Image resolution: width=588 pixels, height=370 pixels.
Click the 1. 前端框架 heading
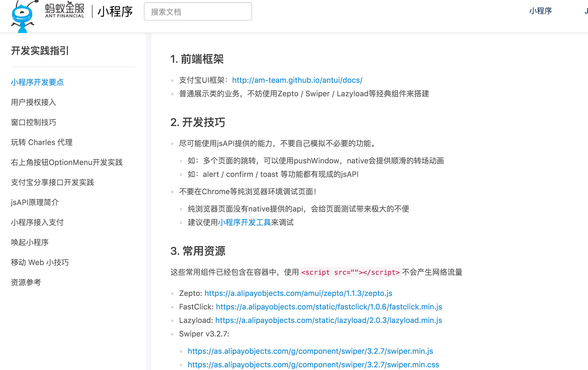click(x=197, y=59)
